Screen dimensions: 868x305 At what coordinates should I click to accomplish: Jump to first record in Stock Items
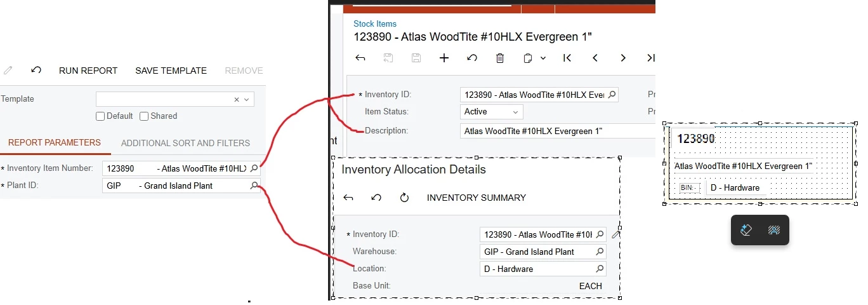click(567, 58)
